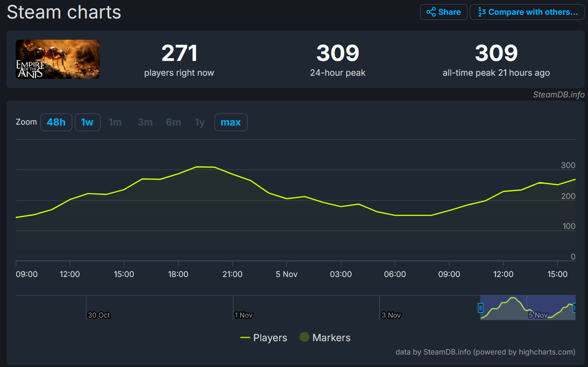The image size is (588, 367).
Task: Toggle the Markers series in legend
Action: (x=331, y=338)
